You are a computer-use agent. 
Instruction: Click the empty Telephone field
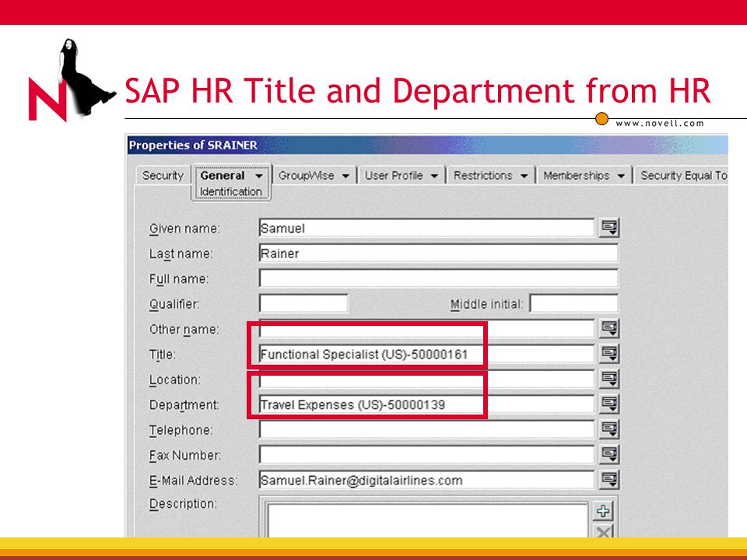(x=427, y=429)
